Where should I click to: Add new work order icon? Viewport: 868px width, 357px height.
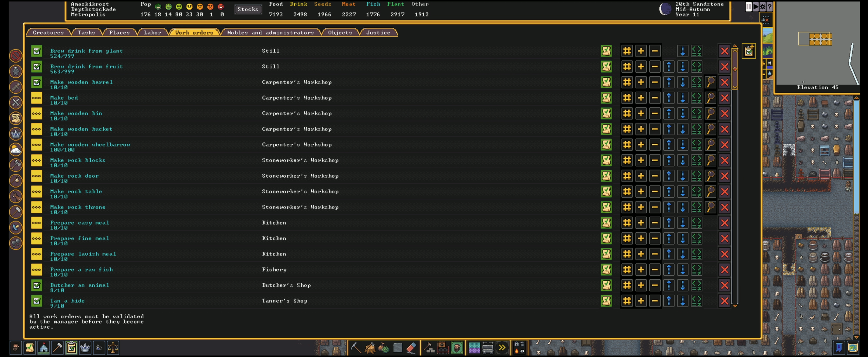click(x=749, y=51)
